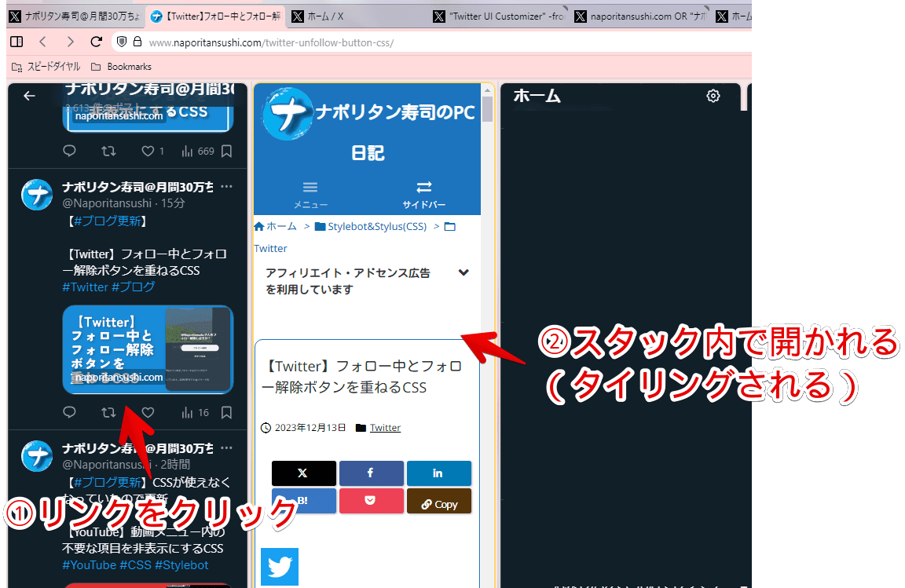Image resolution: width=905 pixels, height=588 pixels.
Task: Open the #Stylebot hashtag
Action: pos(181,565)
